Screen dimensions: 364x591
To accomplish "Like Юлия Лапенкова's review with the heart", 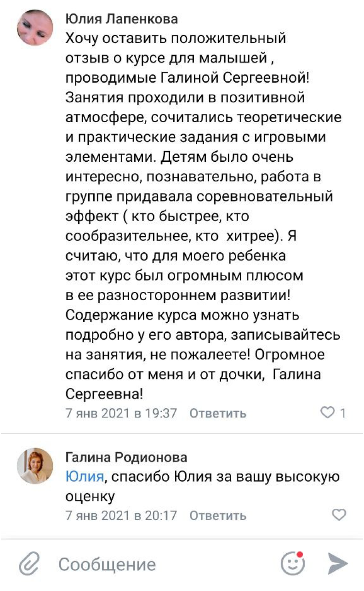I will pos(327,413).
